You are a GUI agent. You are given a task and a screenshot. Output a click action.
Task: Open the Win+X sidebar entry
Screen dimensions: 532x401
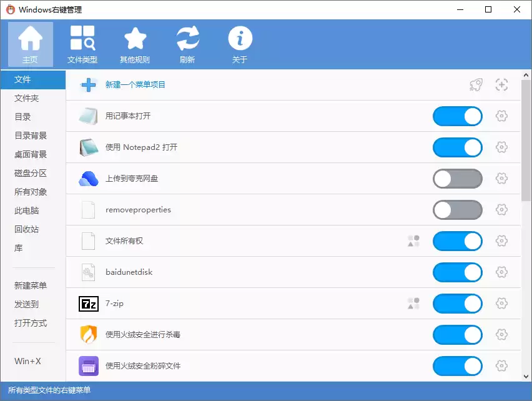click(27, 361)
